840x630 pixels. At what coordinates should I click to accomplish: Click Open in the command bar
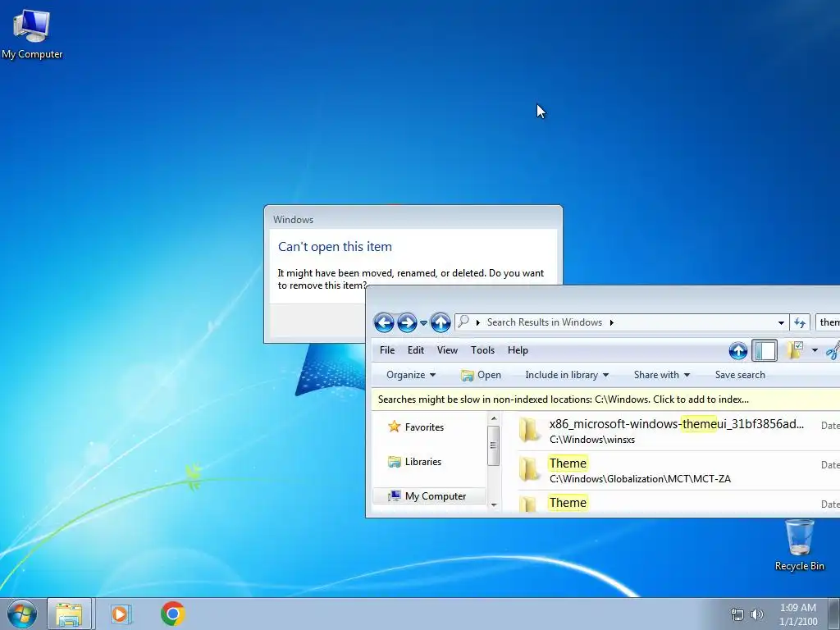(x=481, y=375)
